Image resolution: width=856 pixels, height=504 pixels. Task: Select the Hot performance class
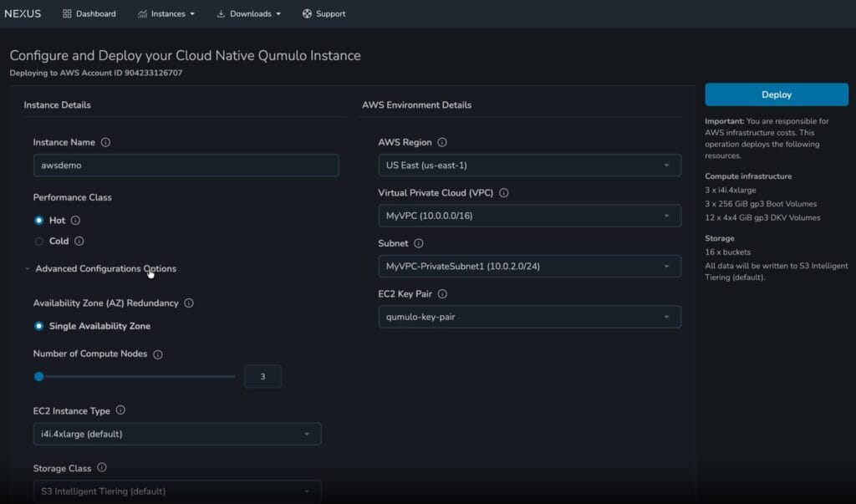(38, 221)
